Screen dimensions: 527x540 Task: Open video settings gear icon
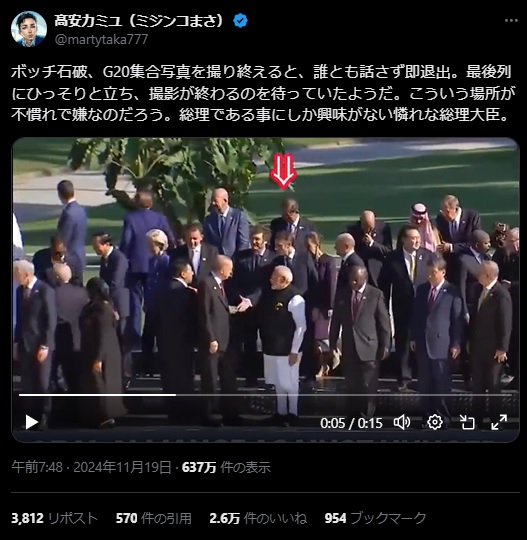tap(435, 422)
